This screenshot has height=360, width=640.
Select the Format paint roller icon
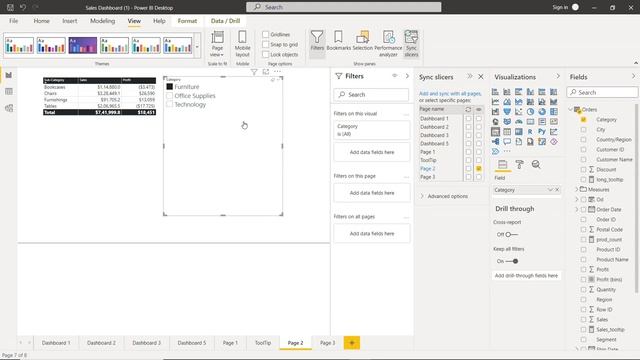coord(519,164)
